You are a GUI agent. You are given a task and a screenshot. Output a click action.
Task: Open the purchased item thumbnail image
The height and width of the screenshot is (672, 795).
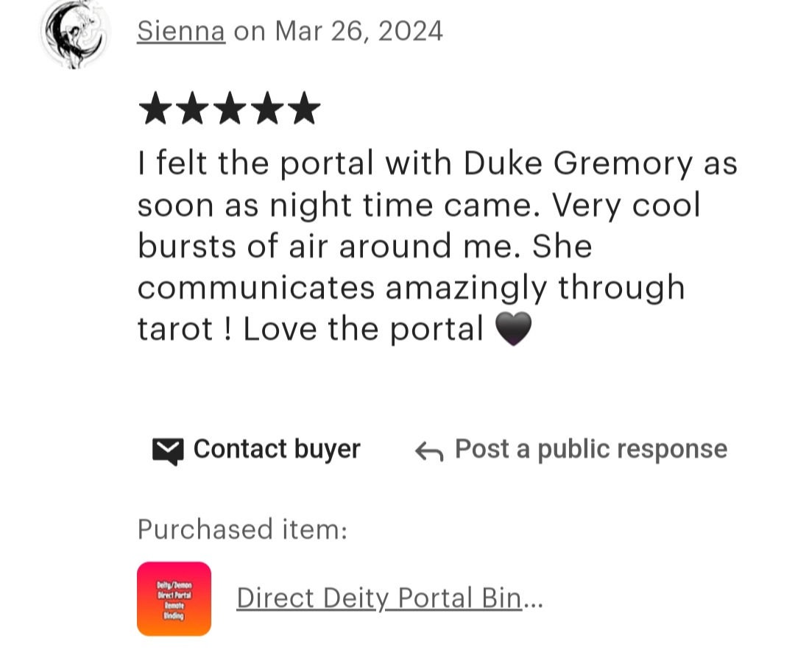[x=174, y=598]
